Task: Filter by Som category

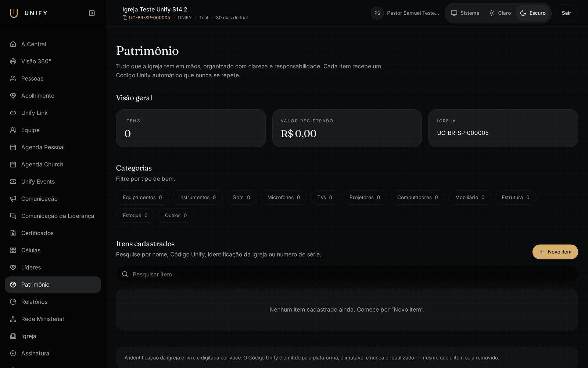Action: [x=241, y=198]
